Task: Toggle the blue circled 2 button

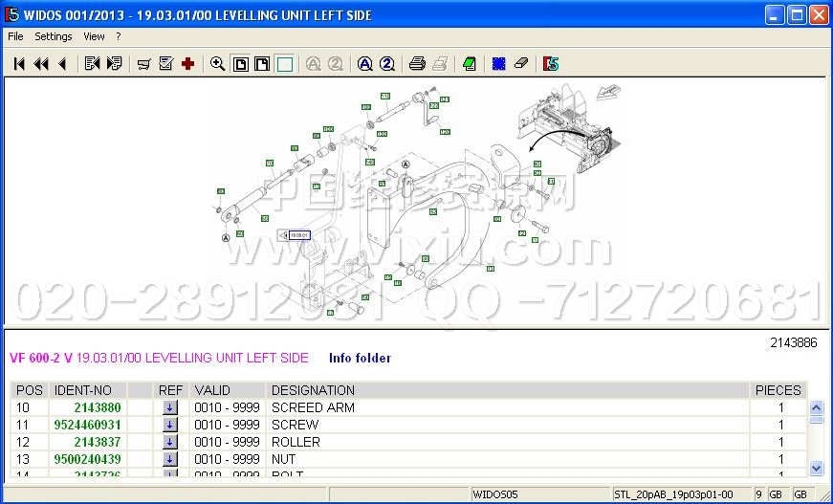Action: [x=386, y=64]
